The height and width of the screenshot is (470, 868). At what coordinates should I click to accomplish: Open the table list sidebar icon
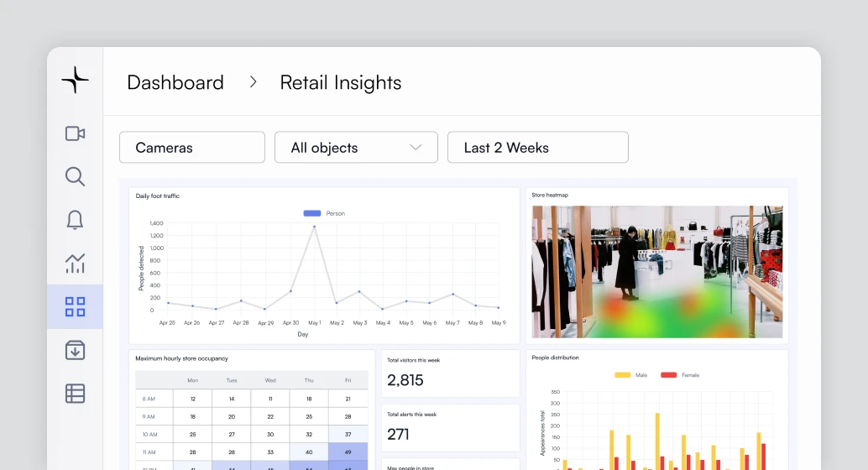click(76, 393)
